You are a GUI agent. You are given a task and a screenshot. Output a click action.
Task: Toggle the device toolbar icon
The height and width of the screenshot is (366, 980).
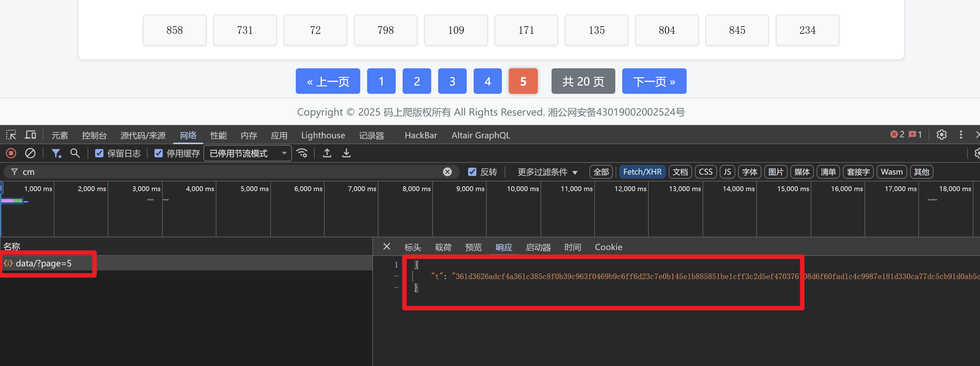[30, 135]
